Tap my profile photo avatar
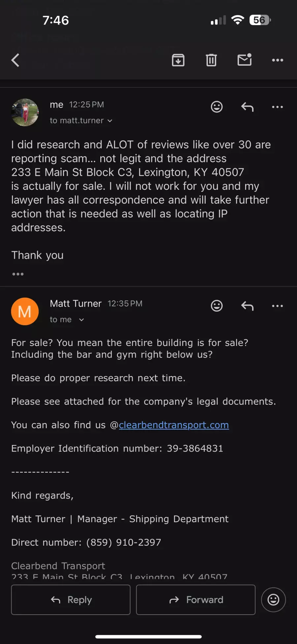This screenshot has width=297, height=644. click(x=25, y=113)
